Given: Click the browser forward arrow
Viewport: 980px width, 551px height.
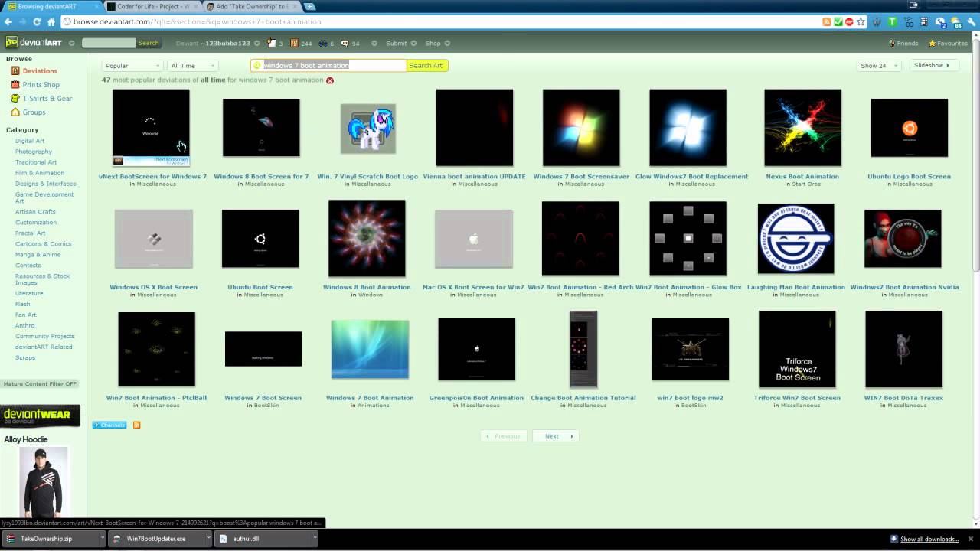Looking at the screenshot, I should pyautogui.click(x=22, y=21).
